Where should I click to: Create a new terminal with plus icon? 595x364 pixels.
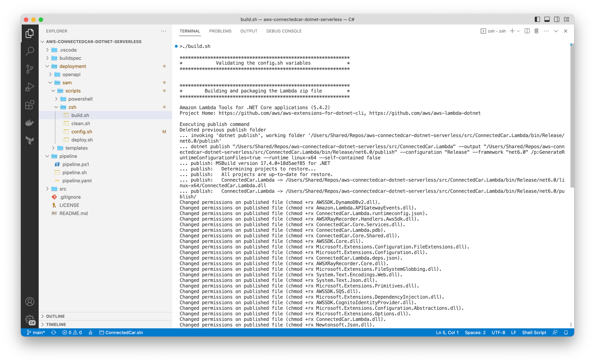512,31
